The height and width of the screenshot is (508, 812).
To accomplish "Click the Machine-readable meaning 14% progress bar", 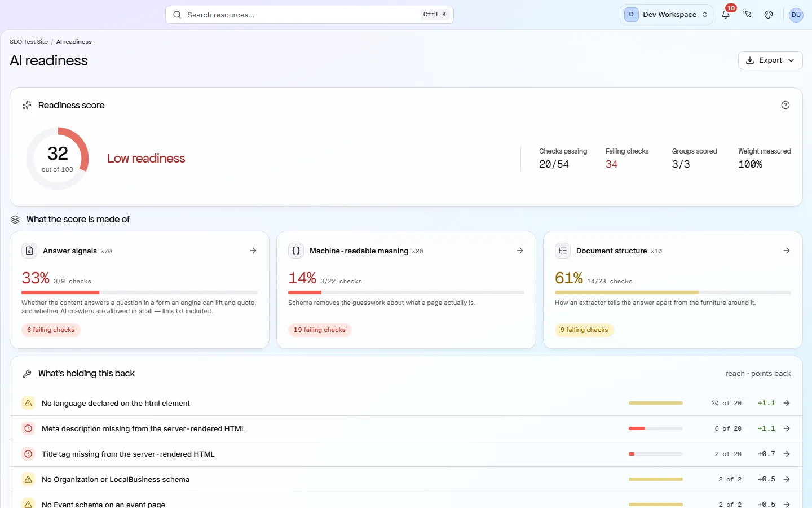I will [406, 292].
